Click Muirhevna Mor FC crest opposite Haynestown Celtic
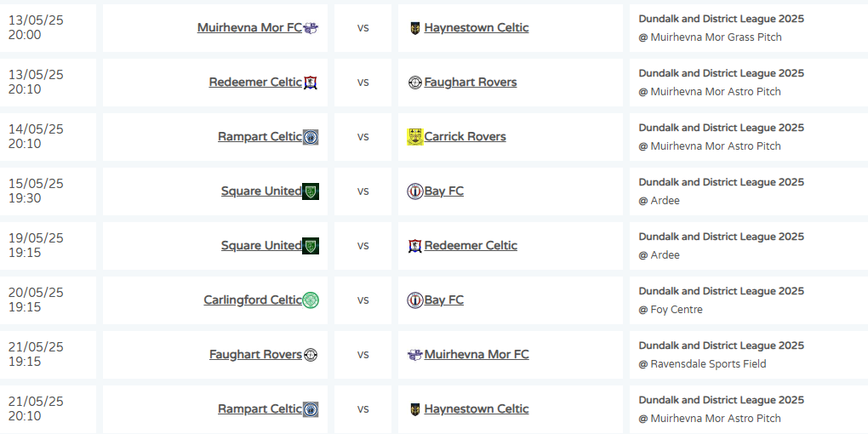Screen dimensions: 868x434 click(x=311, y=28)
